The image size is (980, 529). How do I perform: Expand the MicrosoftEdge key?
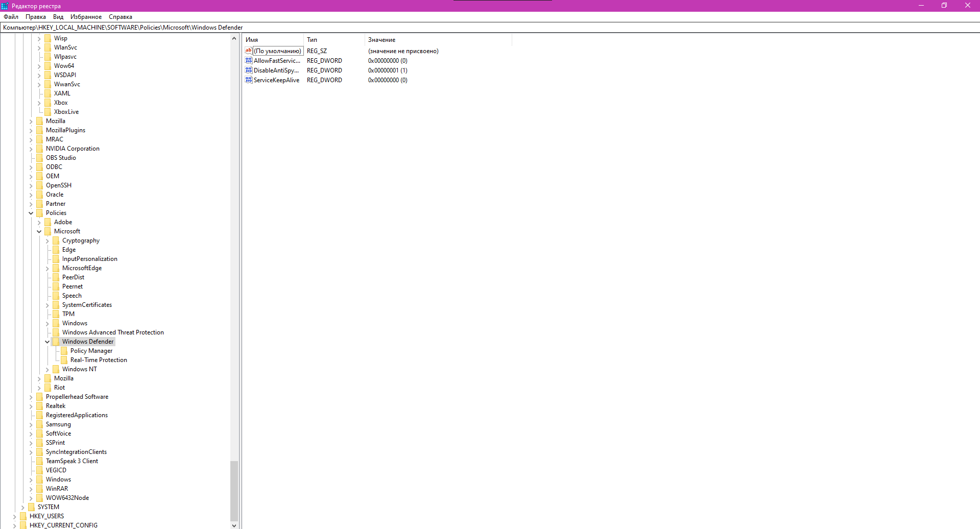(47, 269)
